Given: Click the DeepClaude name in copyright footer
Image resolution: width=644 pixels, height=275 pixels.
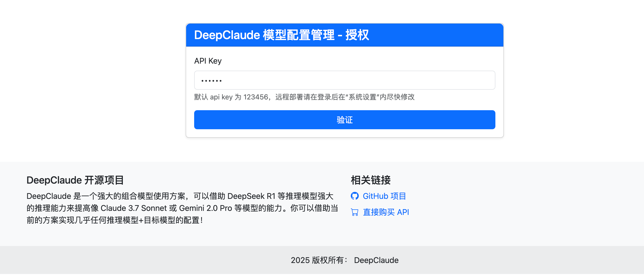Looking at the screenshot, I should [x=376, y=260].
